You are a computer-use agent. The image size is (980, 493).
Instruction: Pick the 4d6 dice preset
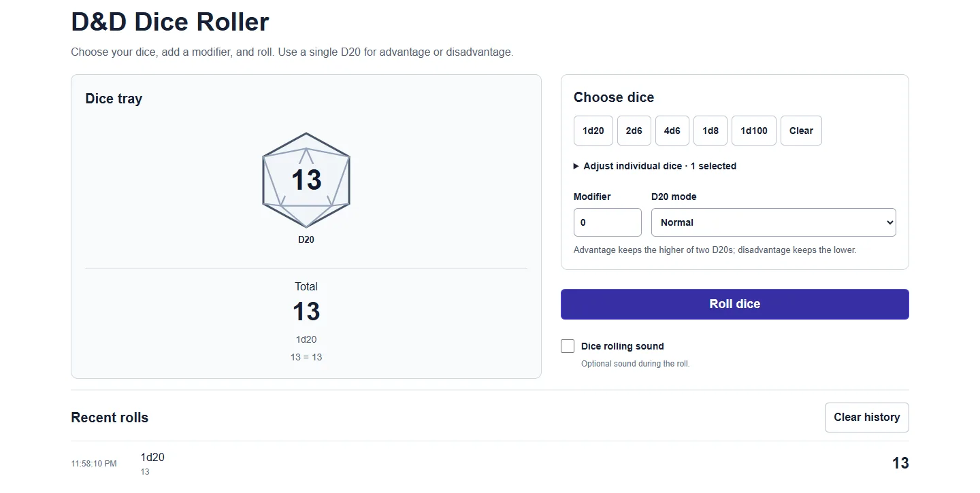[x=672, y=131]
